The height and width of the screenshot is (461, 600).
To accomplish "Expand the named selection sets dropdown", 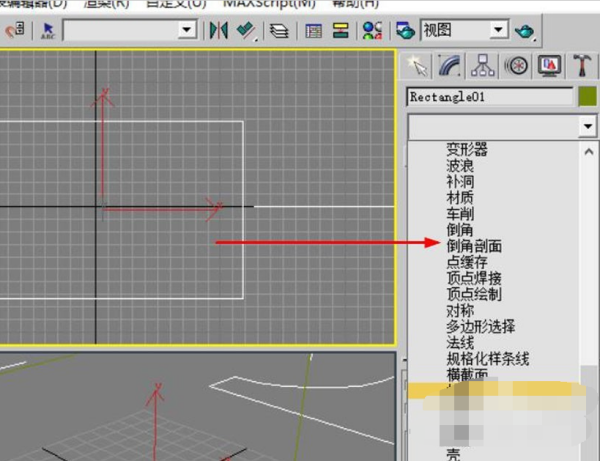I will click(187, 30).
